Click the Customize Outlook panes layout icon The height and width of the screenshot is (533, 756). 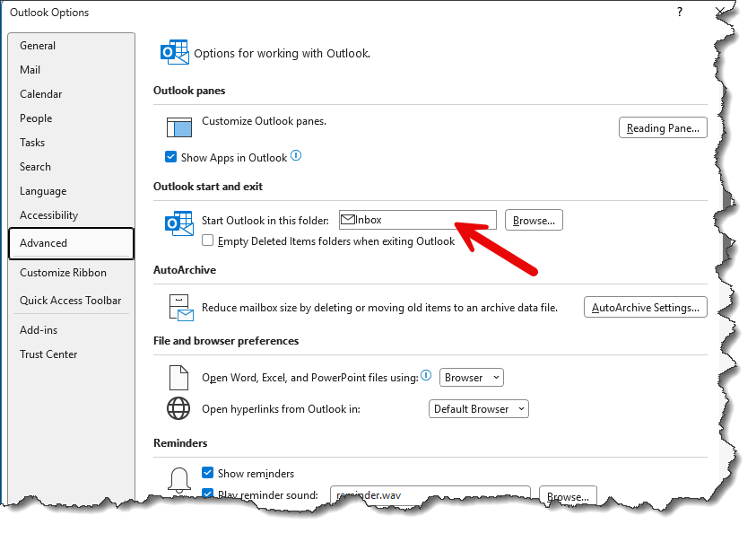[178, 127]
